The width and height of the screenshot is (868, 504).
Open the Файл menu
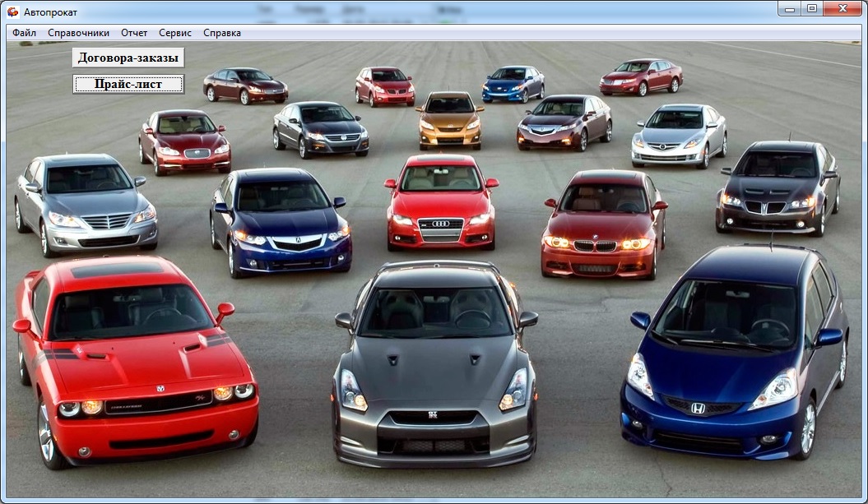click(25, 33)
